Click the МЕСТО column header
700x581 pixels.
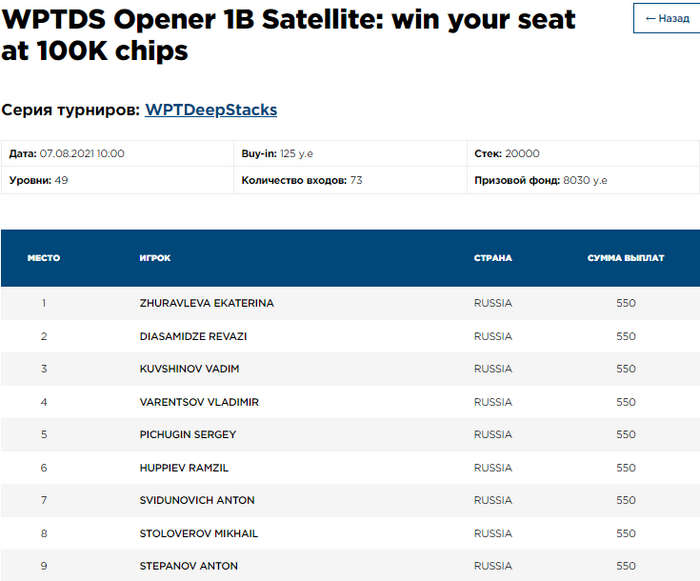pos(44,258)
